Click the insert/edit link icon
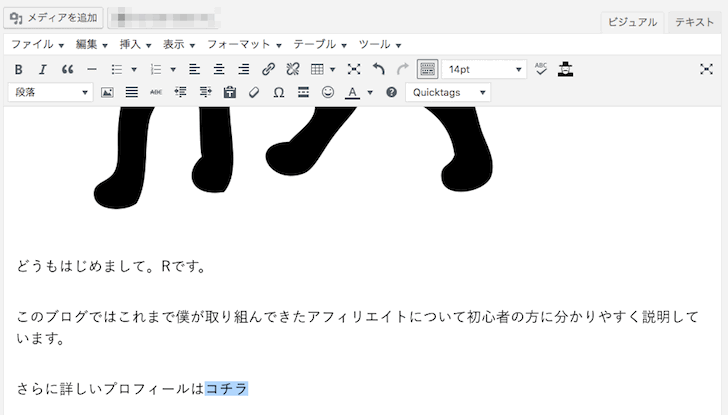This screenshot has width=728, height=415. point(268,69)
